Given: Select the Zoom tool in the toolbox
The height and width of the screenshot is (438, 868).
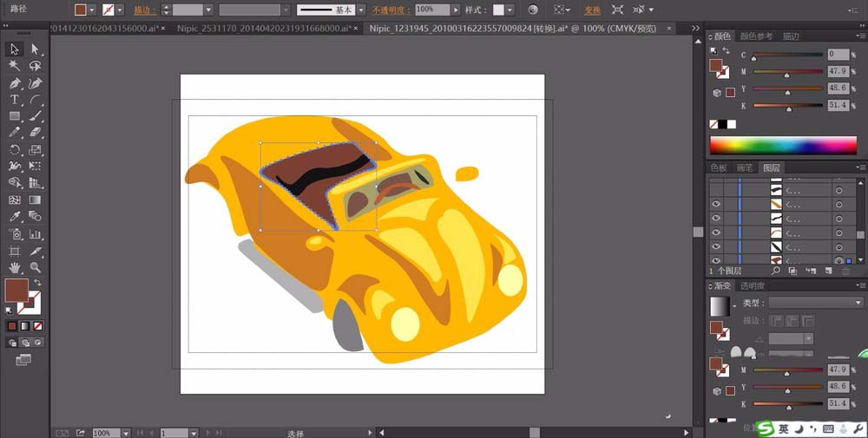Looking at the screenshot, I should tap(36, 268).
